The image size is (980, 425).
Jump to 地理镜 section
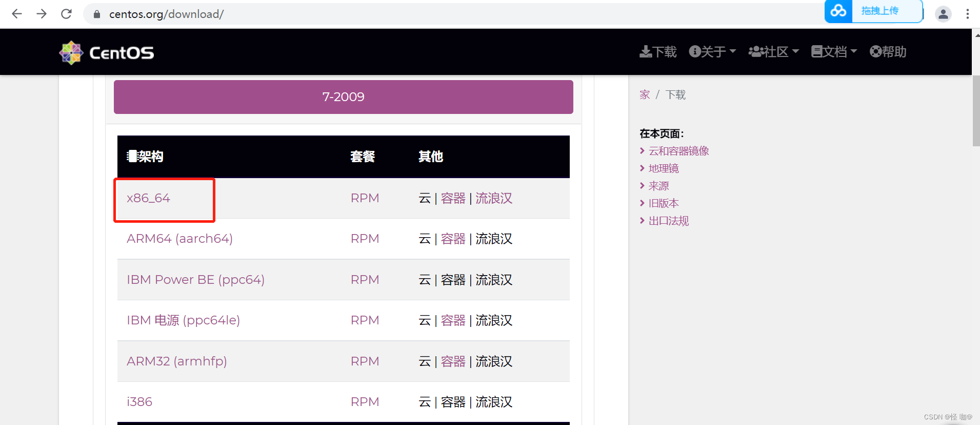664,168
